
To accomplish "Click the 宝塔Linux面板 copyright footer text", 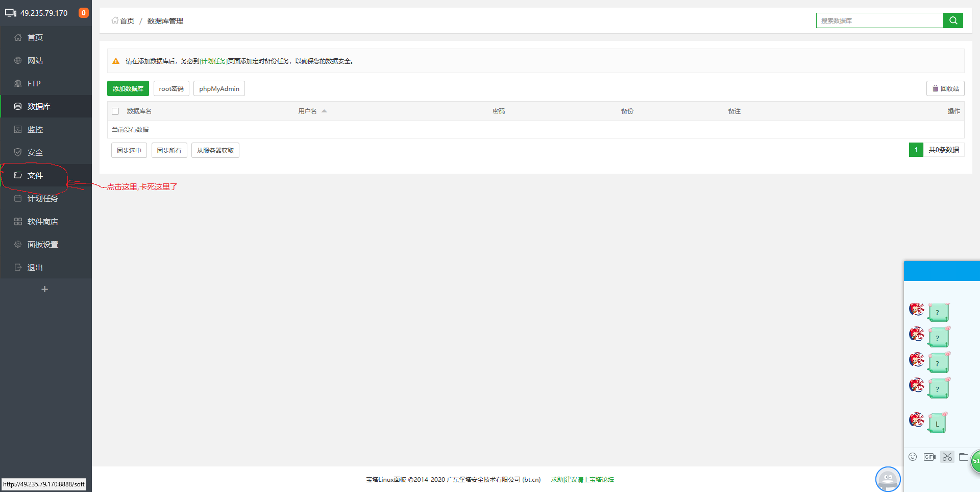I will pos(453,480).
